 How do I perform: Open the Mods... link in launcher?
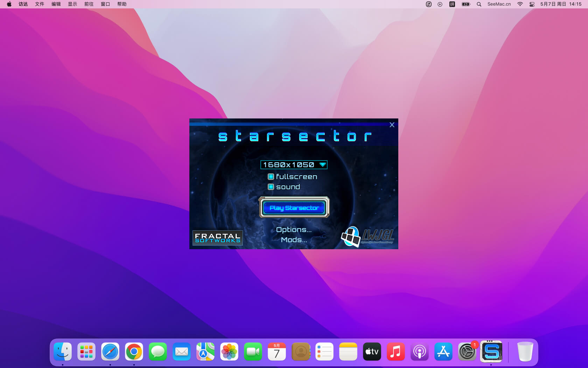click(x=294, y=240)
